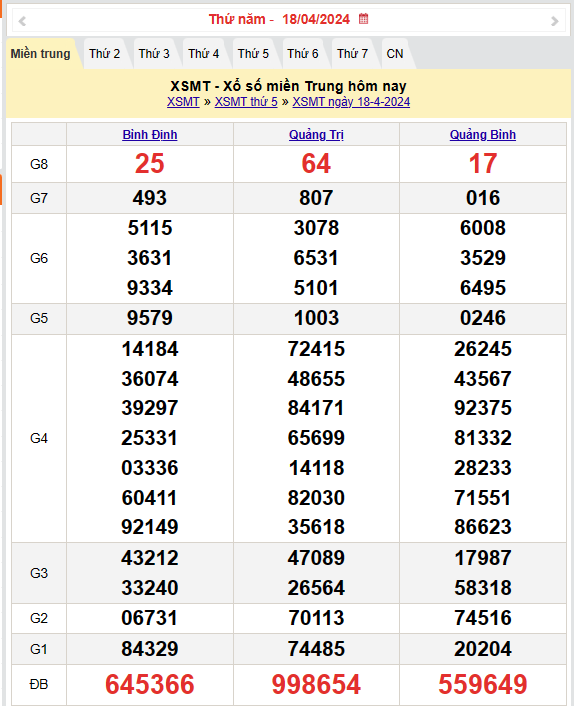Open the XSMT ngày 18-4-2024 link
Viewport: 574px width, 706px height.
[x=351, y=102]
